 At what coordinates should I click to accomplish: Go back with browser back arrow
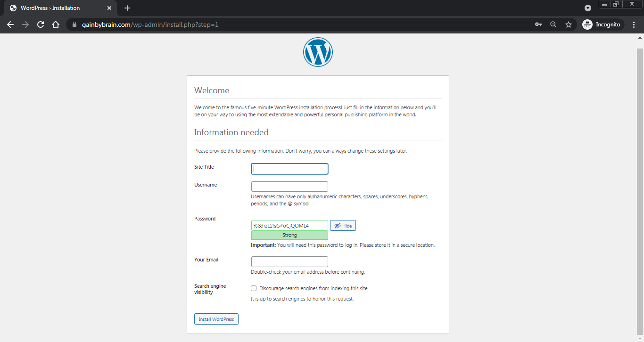[10, 24]
